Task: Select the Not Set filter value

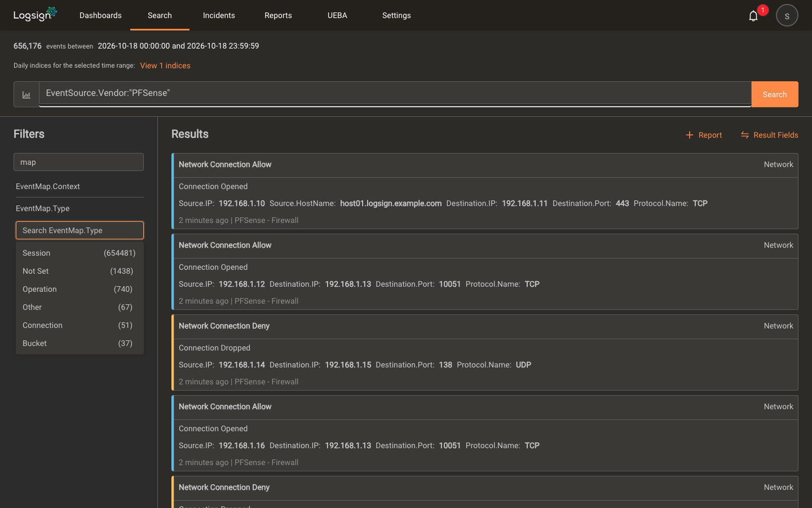Action: point(80,271)
